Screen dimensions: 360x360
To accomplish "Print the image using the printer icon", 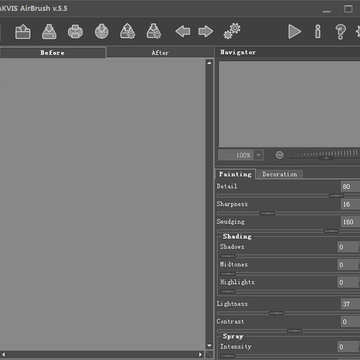I will tap(75, 32).
